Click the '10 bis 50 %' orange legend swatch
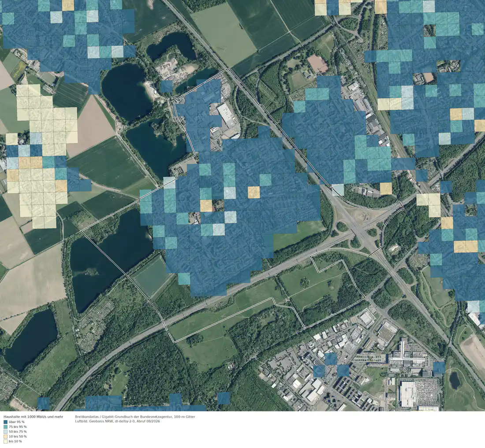Screen dimensions: 485x448 click(5, 437)
